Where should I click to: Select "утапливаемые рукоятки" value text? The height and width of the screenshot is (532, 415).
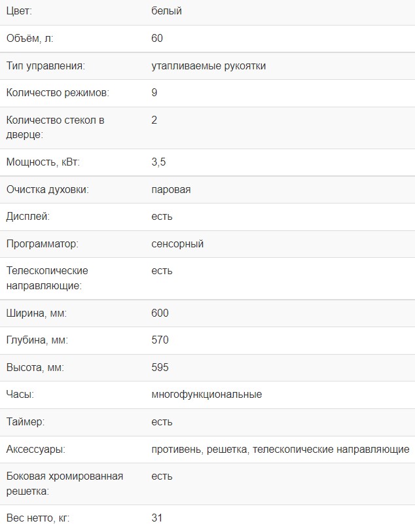(208, 66)
